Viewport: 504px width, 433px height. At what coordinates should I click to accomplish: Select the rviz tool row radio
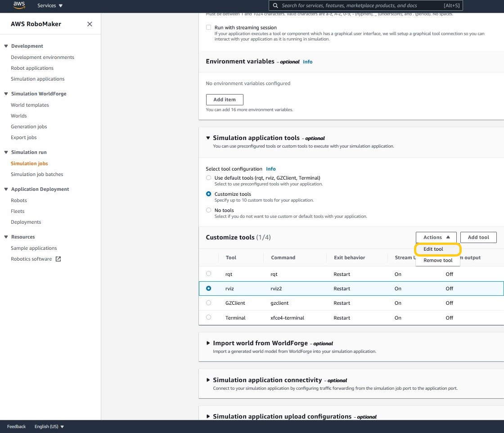coord(209,289)
